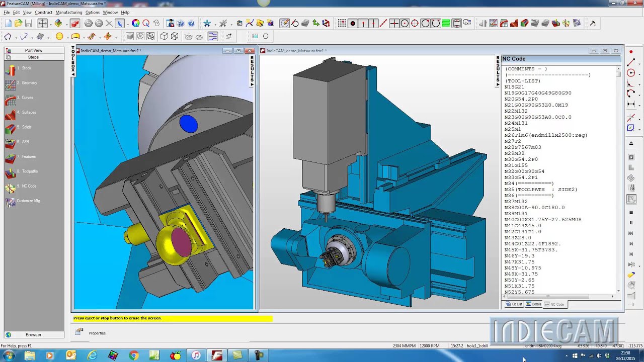Activate the select arrow pointer tool

click(119, 23)
